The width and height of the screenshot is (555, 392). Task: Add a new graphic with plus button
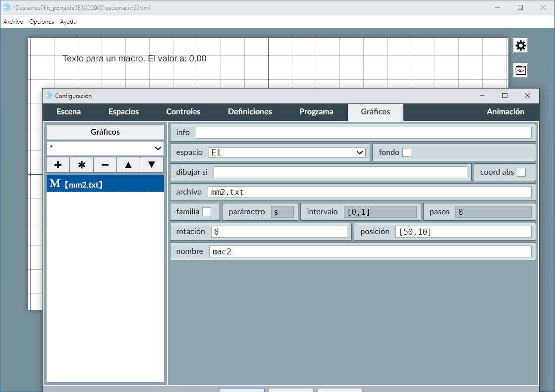58,165
